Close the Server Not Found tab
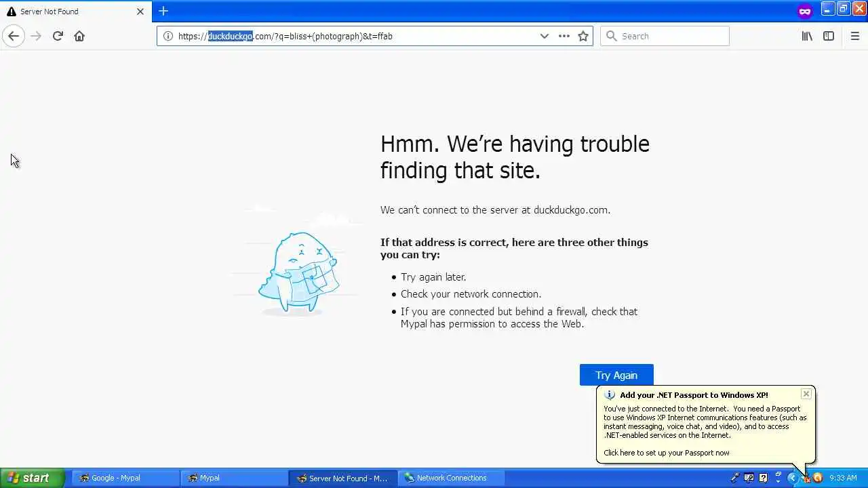The height and width of the screenshot is (488, 868). click(x=140, y=12)
